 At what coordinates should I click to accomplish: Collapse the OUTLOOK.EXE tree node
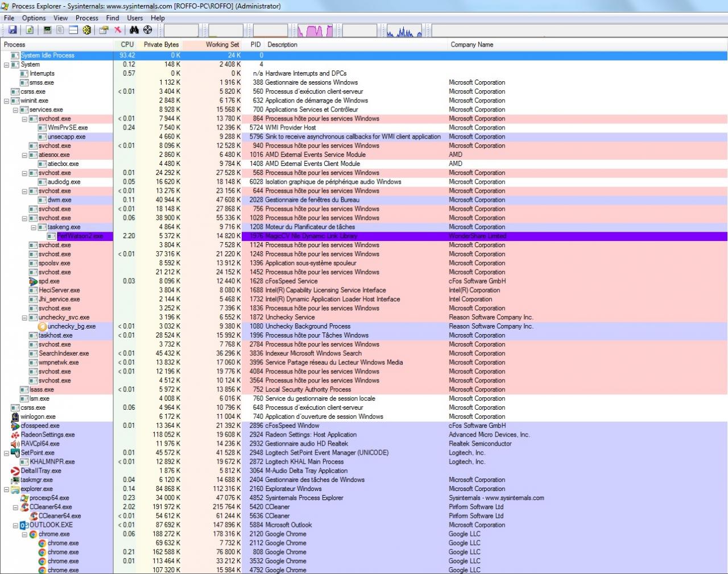pos(16,525)
